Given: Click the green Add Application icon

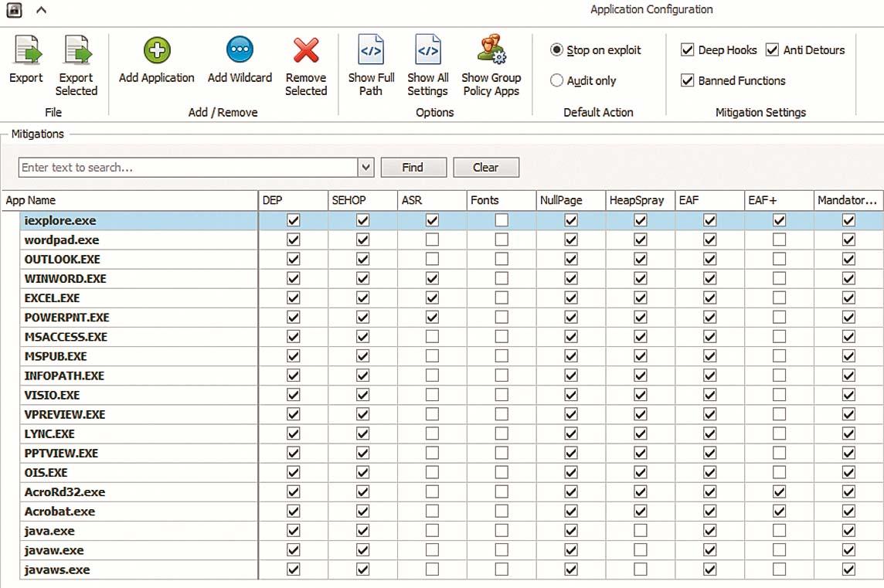Looking at the screenshot, I should click(x=157, y=51).
